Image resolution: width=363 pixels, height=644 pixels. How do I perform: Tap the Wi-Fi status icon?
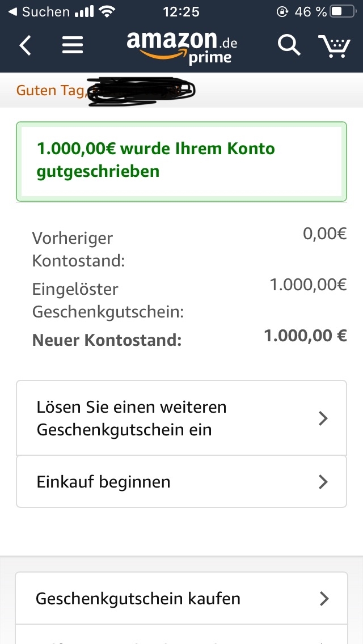pos(106,11)
